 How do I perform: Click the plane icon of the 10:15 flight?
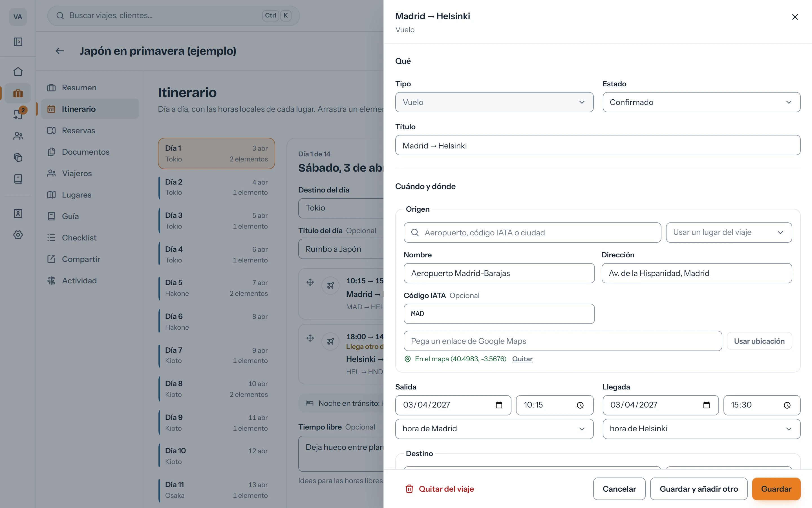click(x=330, y=286)
